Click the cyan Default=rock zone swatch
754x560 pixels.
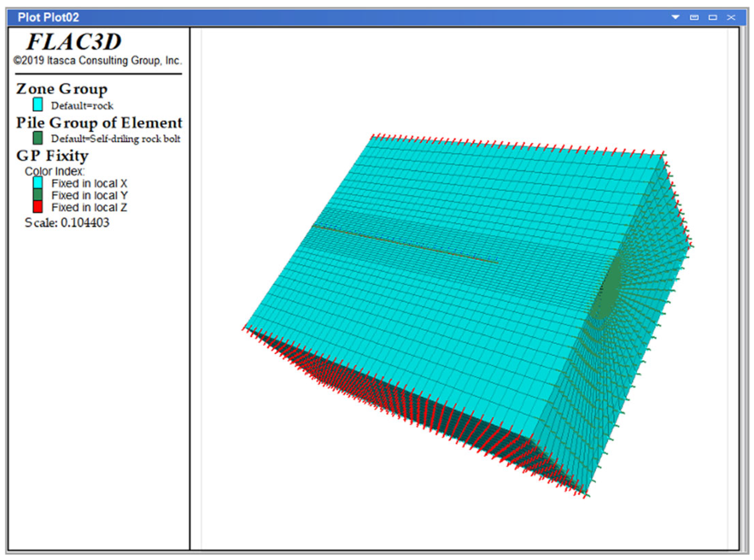(x=37, y=104)
